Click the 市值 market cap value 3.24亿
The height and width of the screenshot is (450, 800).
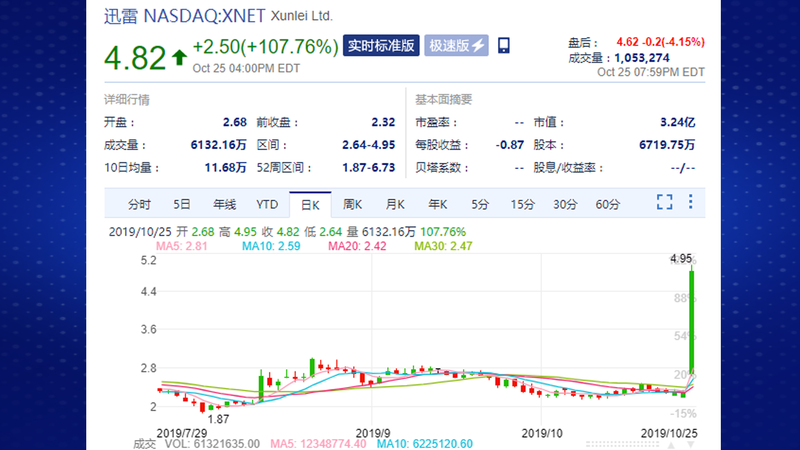point(678,122)
